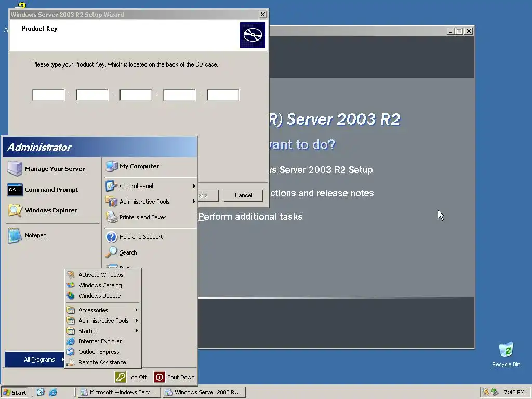Image resolution: width=532 pixels, height=399 pixels.
Task: Select Remote Assistance menu entry
Action: pyautogui.click(x=103, y=362)
